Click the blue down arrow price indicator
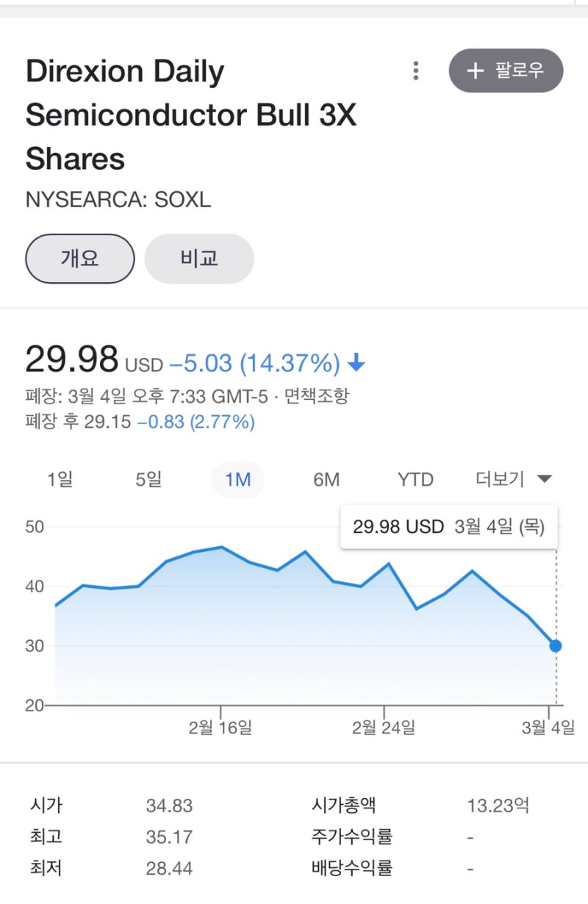 356,363
